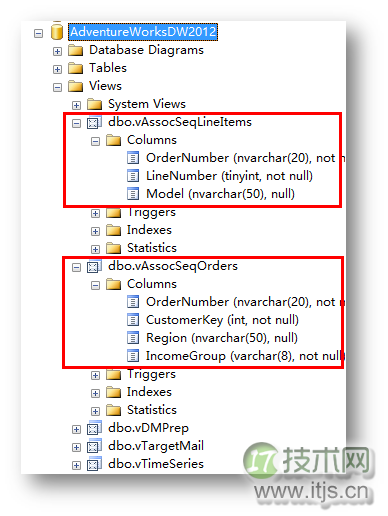Image resolution: width=388 pixels, height=516 pixels.
Task: Collapse the AdventureWorksDW2012 database node
Action: [x=38, y=33]
